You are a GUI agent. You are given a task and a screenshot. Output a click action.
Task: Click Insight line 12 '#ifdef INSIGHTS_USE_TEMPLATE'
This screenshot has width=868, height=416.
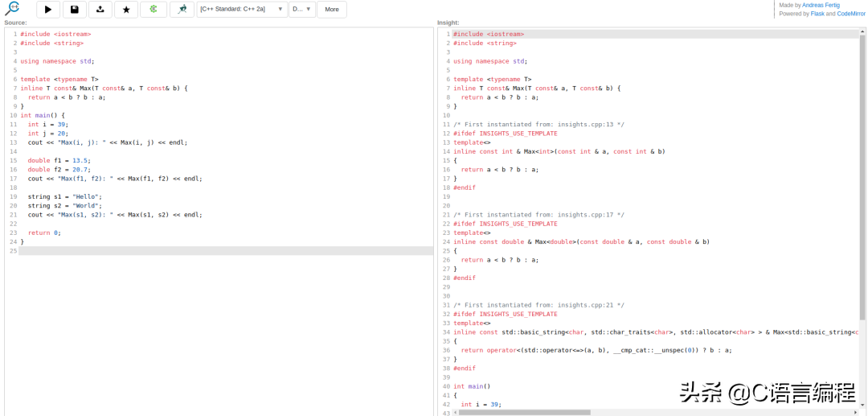coord(506,134)
